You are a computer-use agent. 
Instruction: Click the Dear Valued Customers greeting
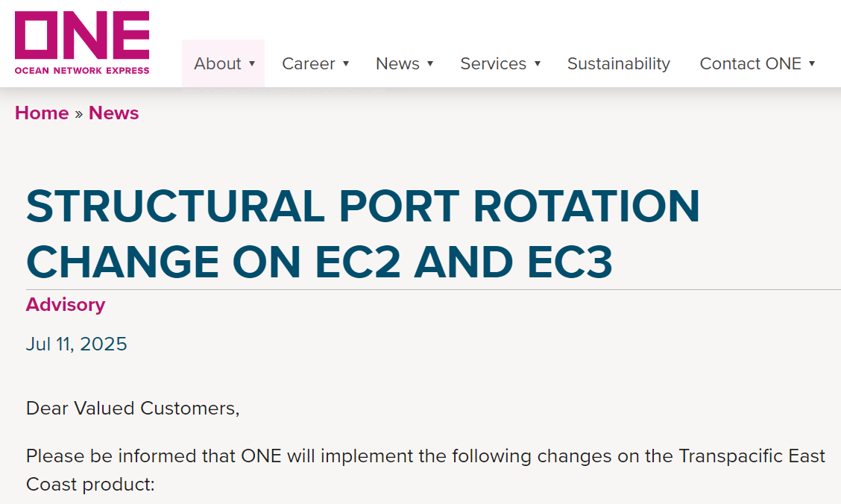point(133,409)
